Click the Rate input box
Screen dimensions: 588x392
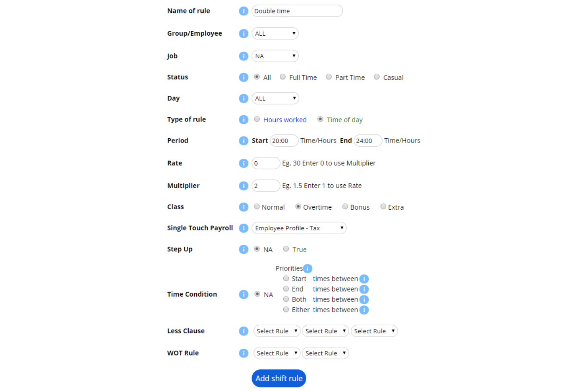click(266, 163)
